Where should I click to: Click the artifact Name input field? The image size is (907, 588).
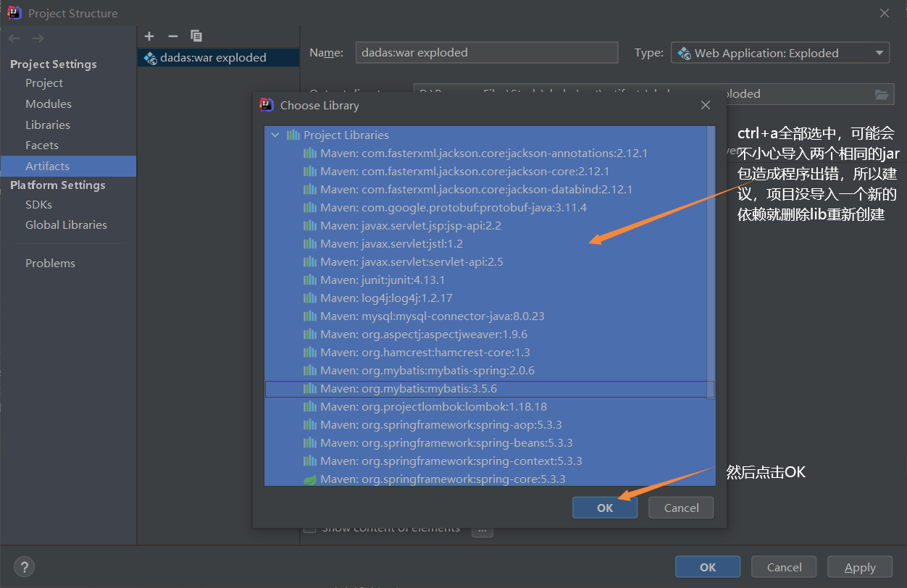[487, 53]
